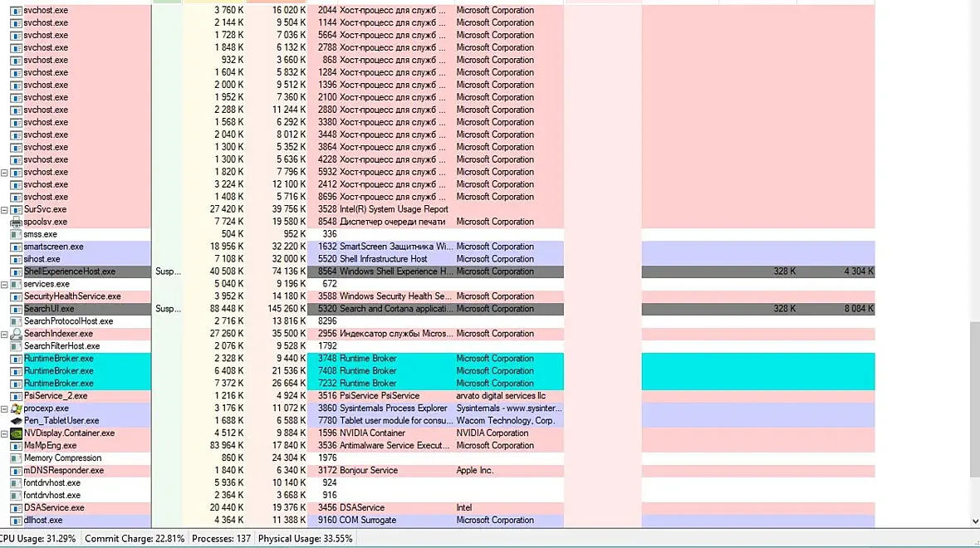
Task: Click the 'Bonjour Service' description
Action: click(368, 471)
